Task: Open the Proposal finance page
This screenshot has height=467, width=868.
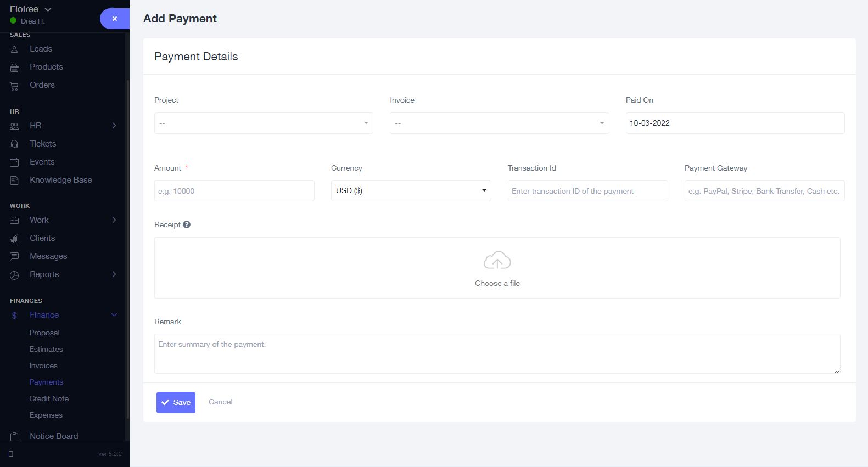Action: click(44, 333)
